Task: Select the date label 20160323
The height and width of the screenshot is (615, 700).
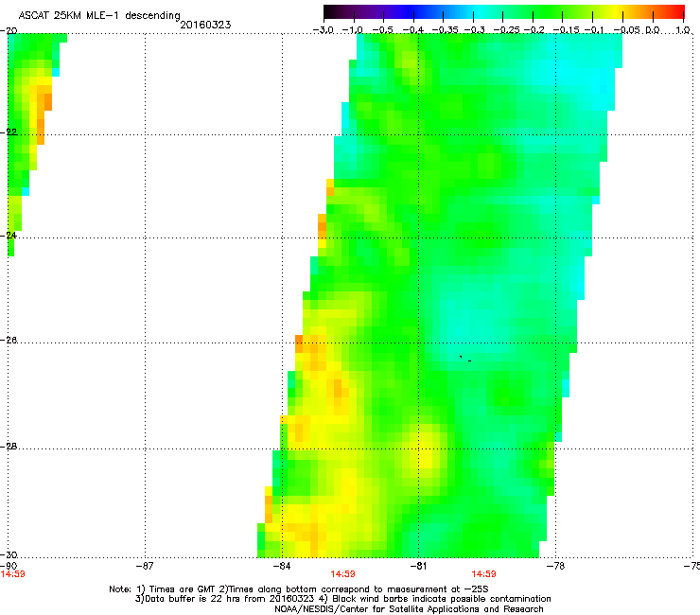Action: (205, 25)
